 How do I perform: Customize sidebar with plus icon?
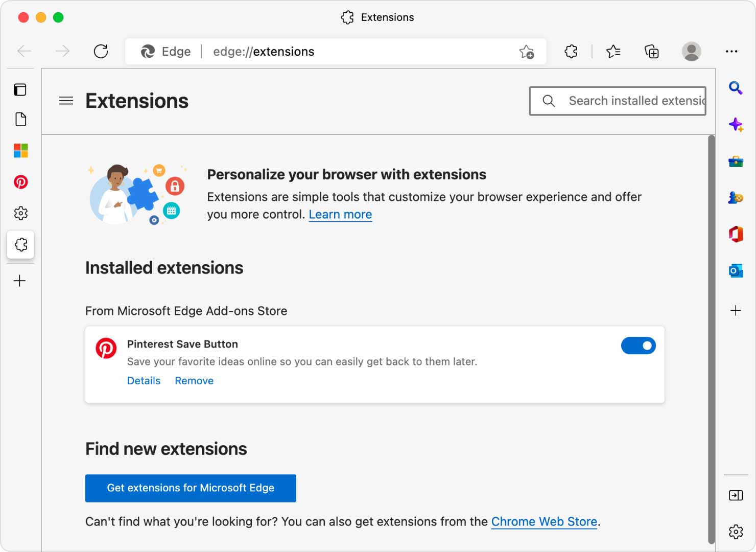tap(736, 310)
